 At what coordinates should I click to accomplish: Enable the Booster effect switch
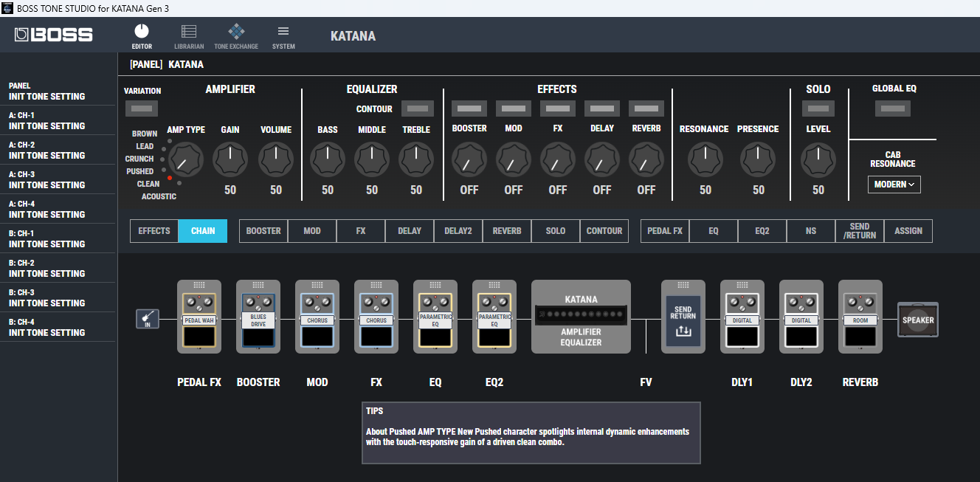coord(469,109)
